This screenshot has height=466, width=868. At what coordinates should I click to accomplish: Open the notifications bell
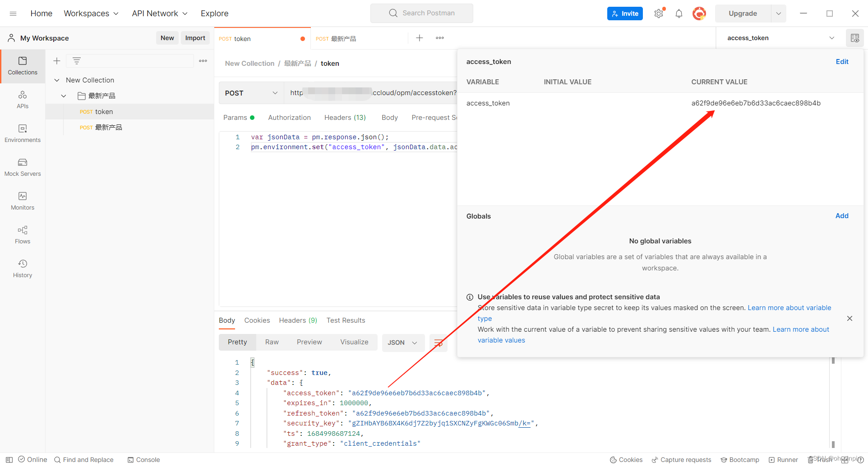pos(679,14)
